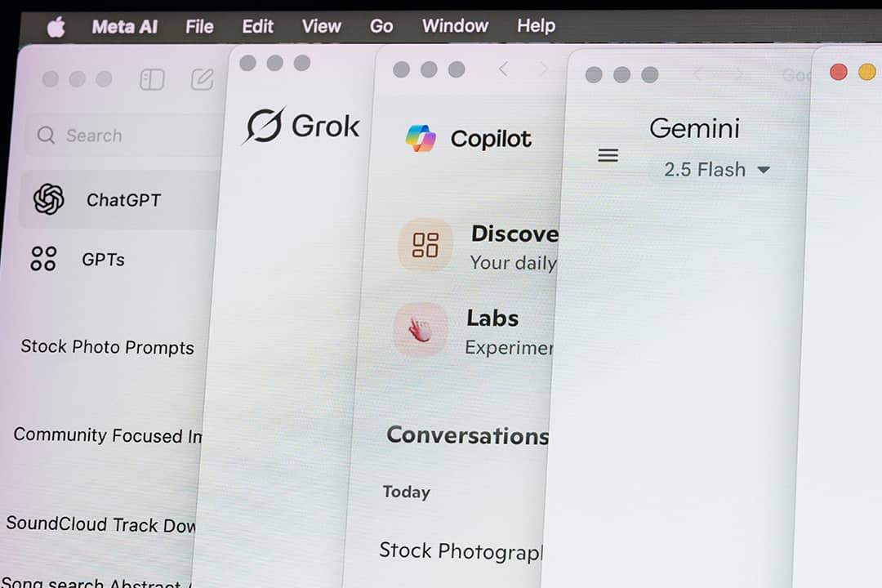Open the Discover section label
Viewport: 882px width, 588px height.
[x=514, y=234]
